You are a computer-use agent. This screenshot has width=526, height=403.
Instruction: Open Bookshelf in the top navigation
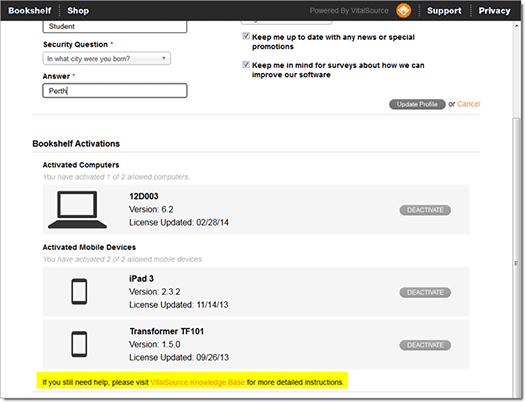click(30, 11)
